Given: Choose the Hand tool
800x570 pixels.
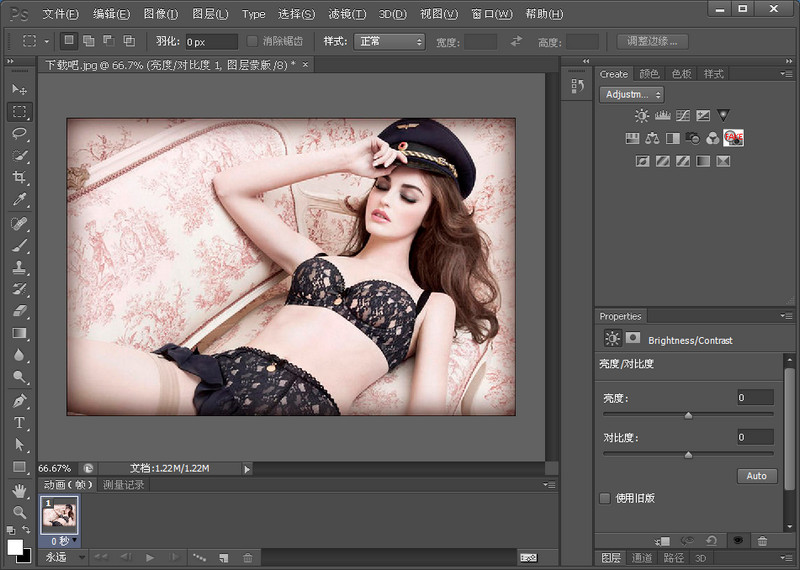Looking at the screenshot, I should pyautogui.click(x=19, y=490).
